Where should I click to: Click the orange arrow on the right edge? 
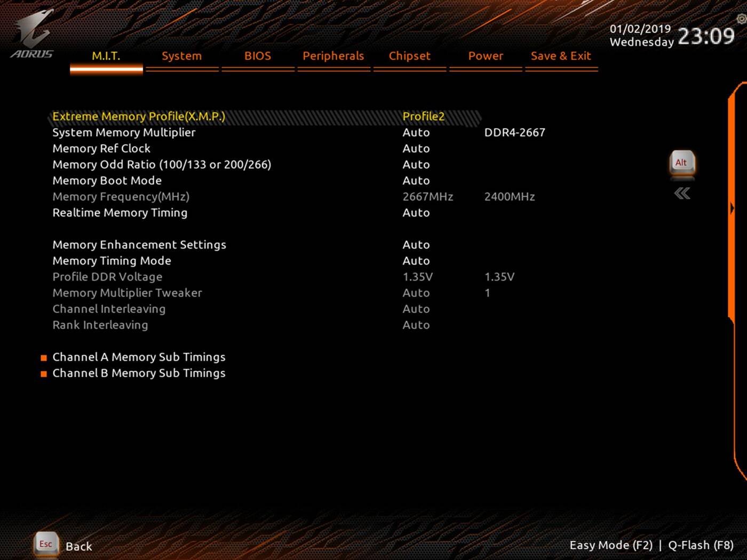point(732,208)
